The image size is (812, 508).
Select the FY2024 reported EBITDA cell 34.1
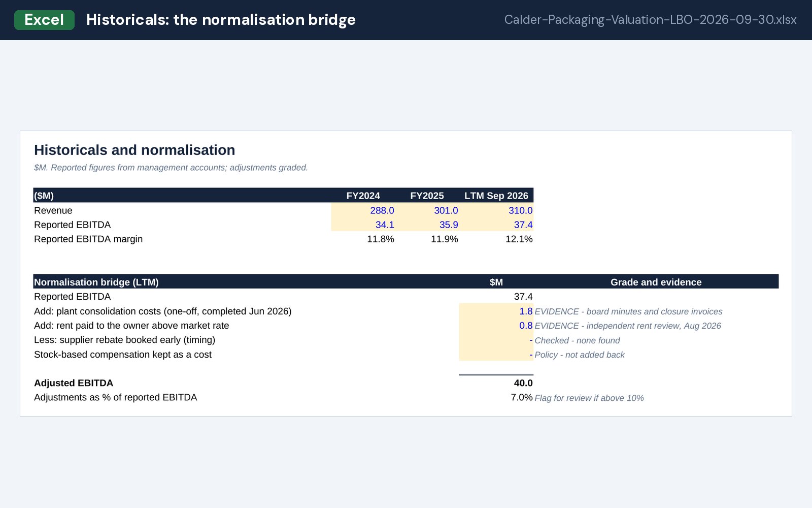coord(363,225)
